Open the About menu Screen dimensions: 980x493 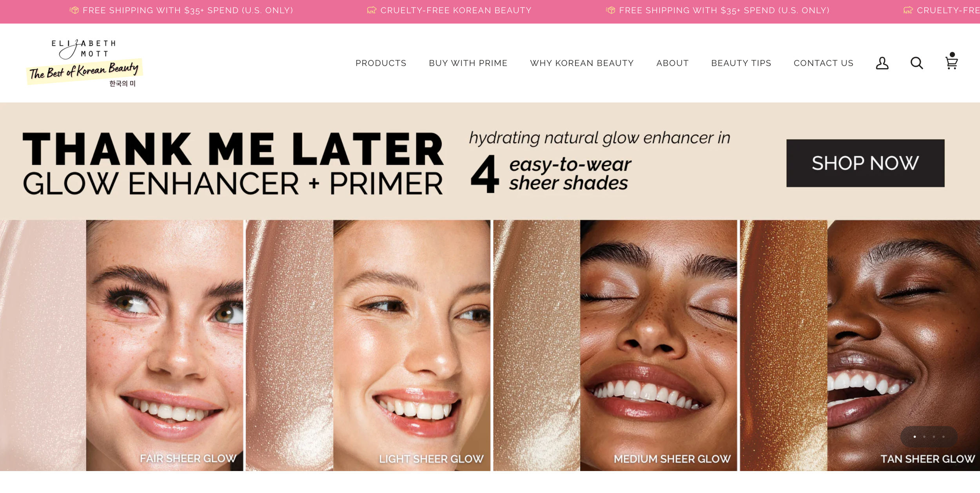pos(672,63)
